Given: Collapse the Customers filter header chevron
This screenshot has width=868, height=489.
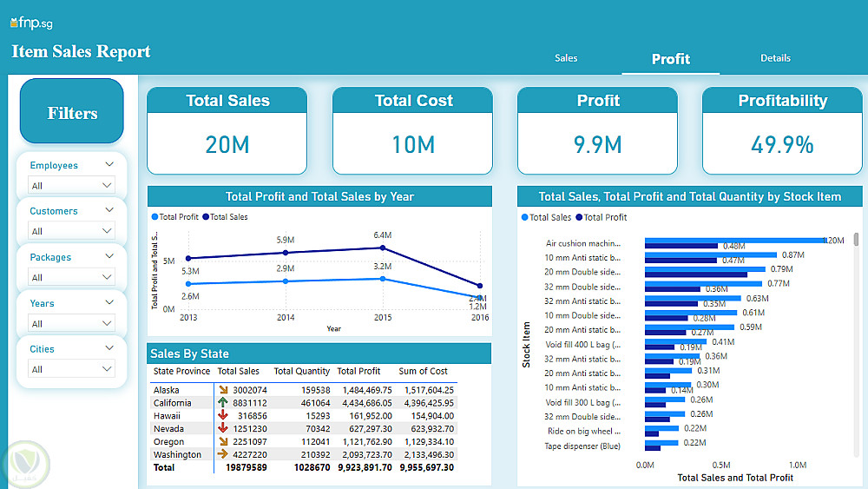Looking at the screenshot, I should click(109, 210).
